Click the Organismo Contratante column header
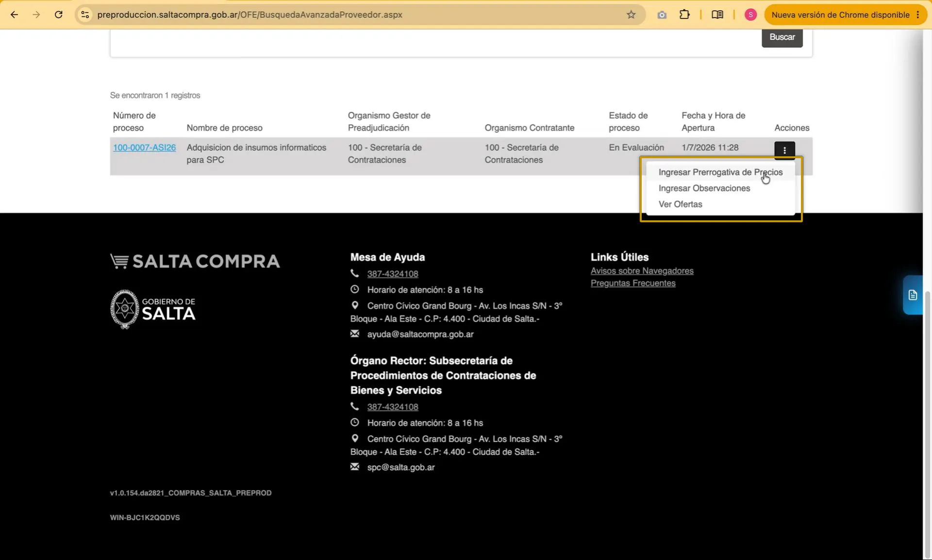The image size is (932, 560). coord(529,128)
